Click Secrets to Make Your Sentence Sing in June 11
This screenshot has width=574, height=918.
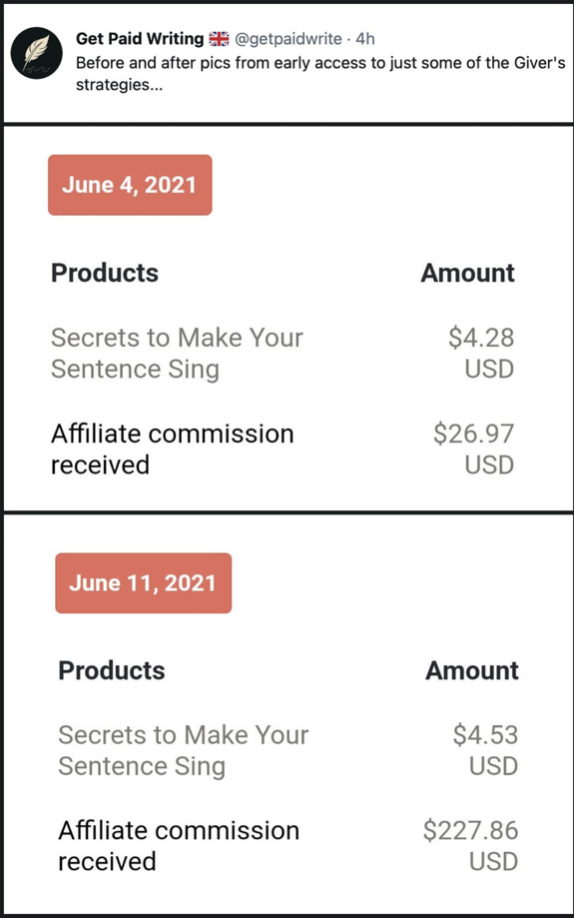point(183,751)
